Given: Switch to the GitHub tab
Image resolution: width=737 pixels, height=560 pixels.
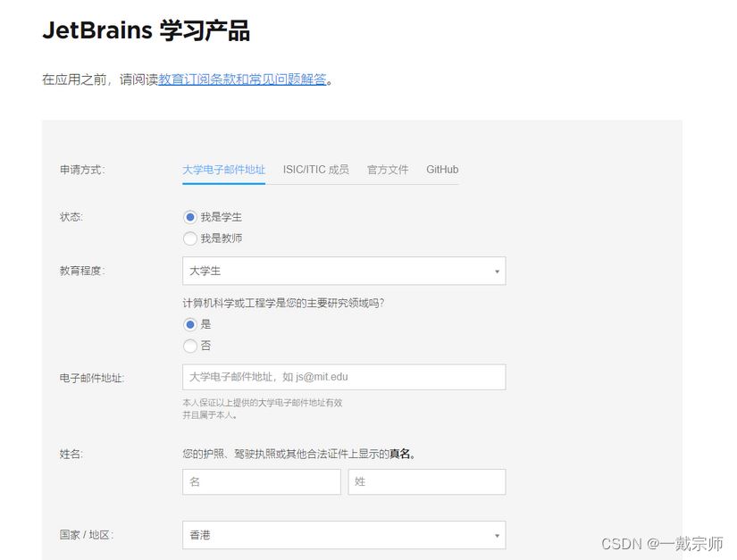Looking at the screenshot, I should pos(442,170).
